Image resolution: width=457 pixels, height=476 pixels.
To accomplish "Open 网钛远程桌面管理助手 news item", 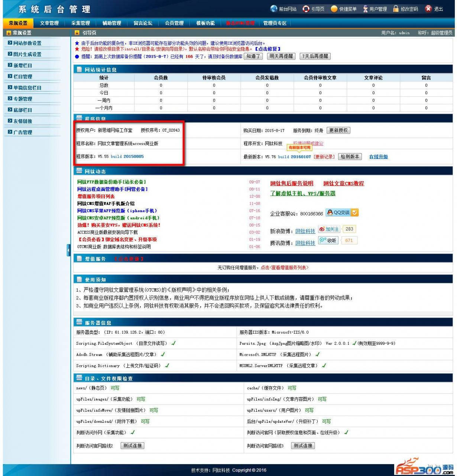I will click(112, 189).
